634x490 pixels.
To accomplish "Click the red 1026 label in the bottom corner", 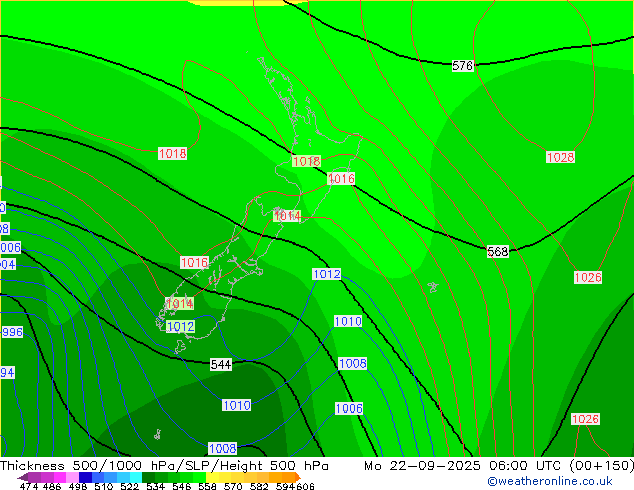I will click(x=585, y=419).
